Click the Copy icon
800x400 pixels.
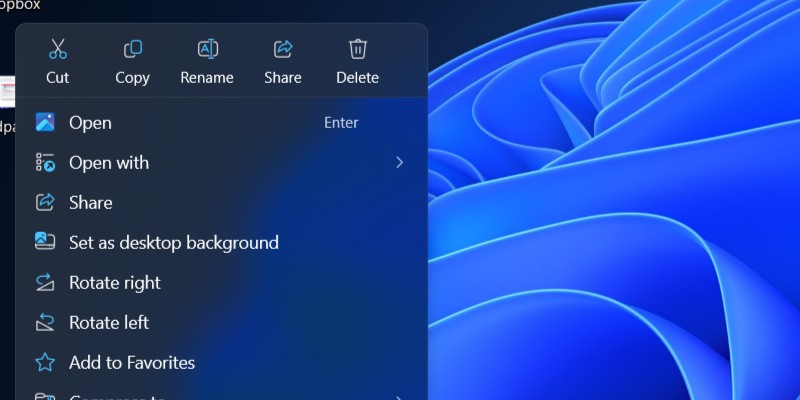pyautogui.click(x=133, y=49)
